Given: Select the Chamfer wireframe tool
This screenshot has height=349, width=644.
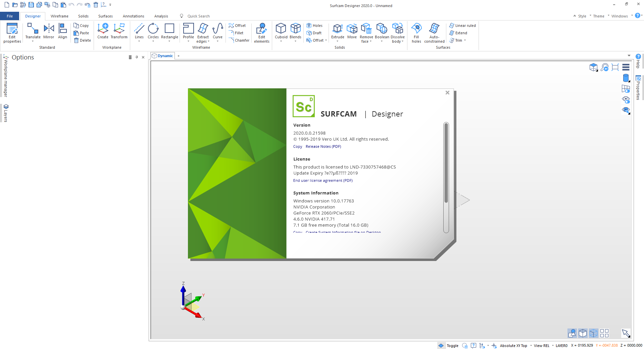Looking at the screenshot, I should [239, 40].
